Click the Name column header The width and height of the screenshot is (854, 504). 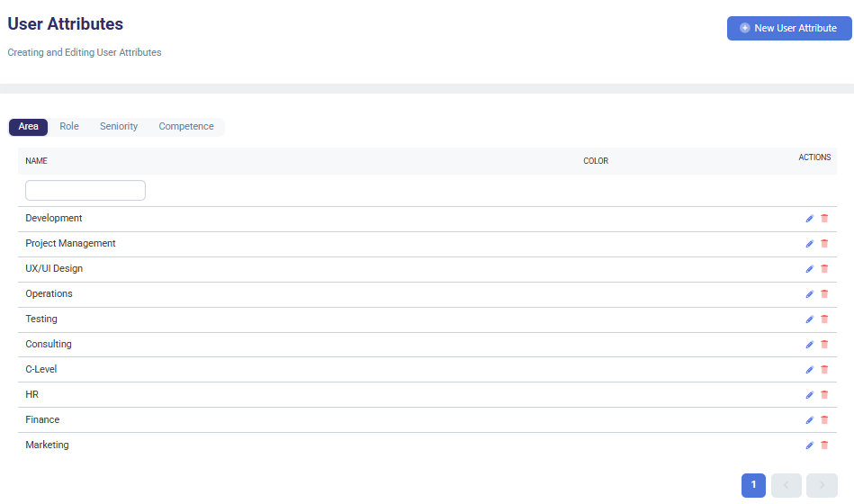tap(37, 161)
